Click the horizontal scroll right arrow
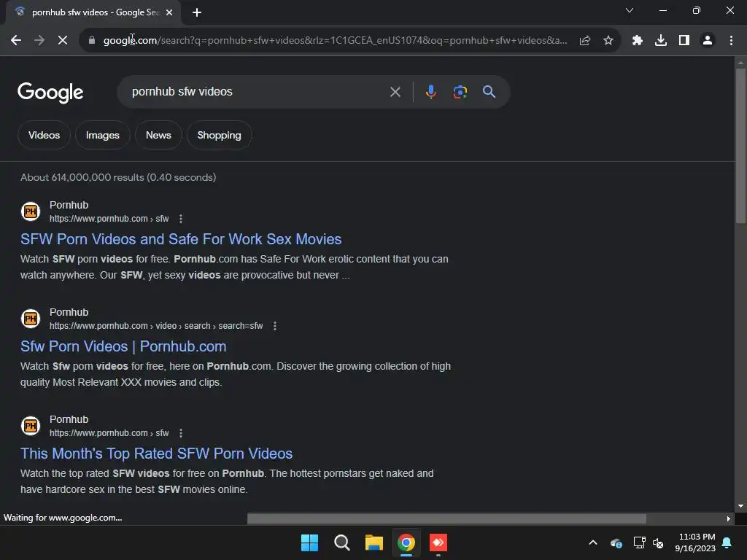The height and width of the screenshot is (560, 747). tap(729, 518)
